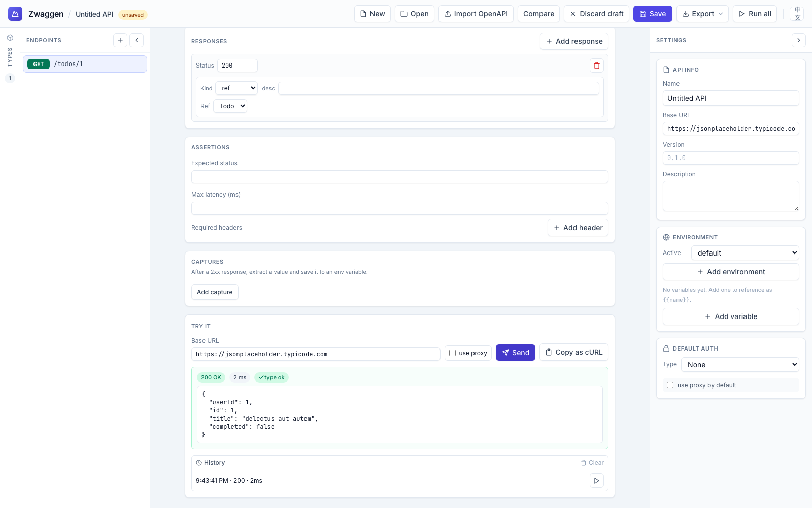
Task: Send the request
Action: [x=515, y=353]
